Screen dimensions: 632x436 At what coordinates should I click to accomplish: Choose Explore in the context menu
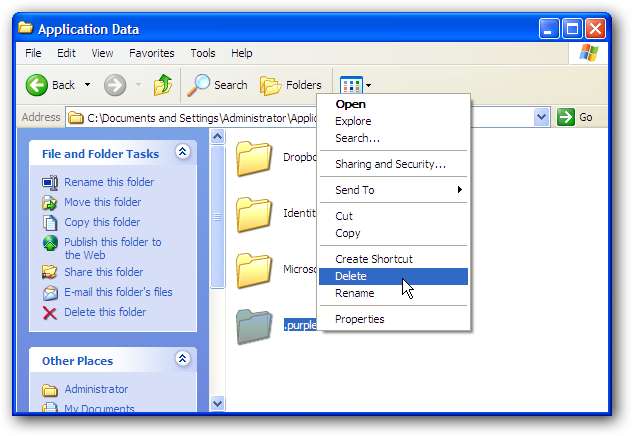click(393, 121)
